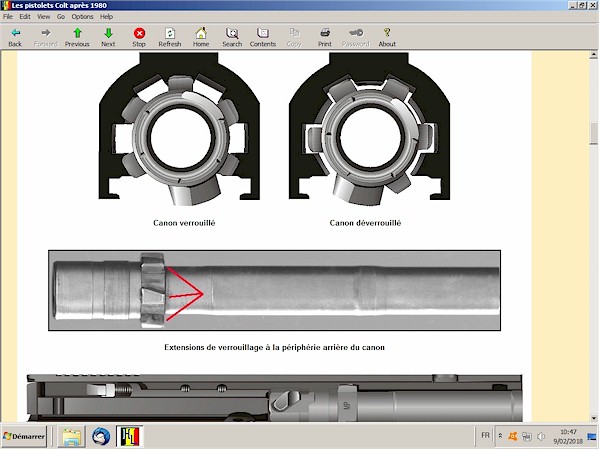Click the vertical scrollbar down arrow
The width and height of the screenshot is (600, 450).
(x=593, y=416)
